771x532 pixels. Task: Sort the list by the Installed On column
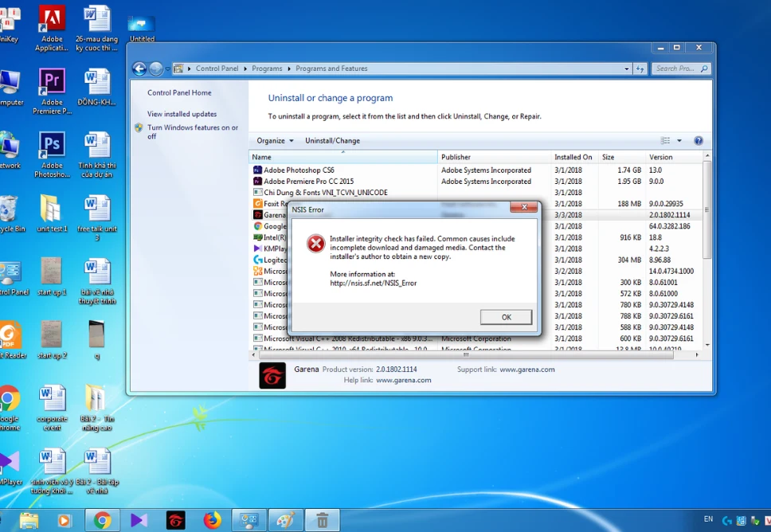click(x=573, y=157)
